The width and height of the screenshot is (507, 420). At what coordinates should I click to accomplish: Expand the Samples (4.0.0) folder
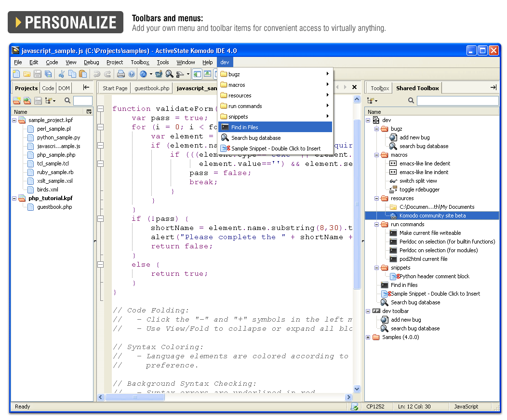[x=368, y=337]
